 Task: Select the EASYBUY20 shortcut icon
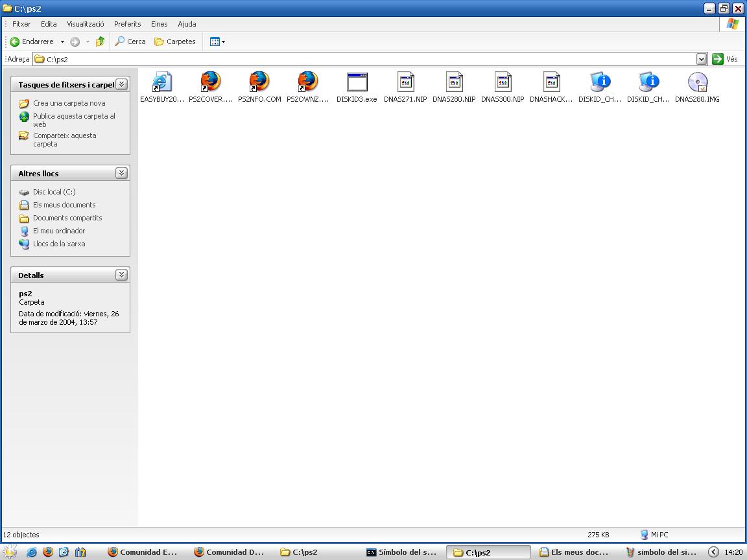[162, 83]
